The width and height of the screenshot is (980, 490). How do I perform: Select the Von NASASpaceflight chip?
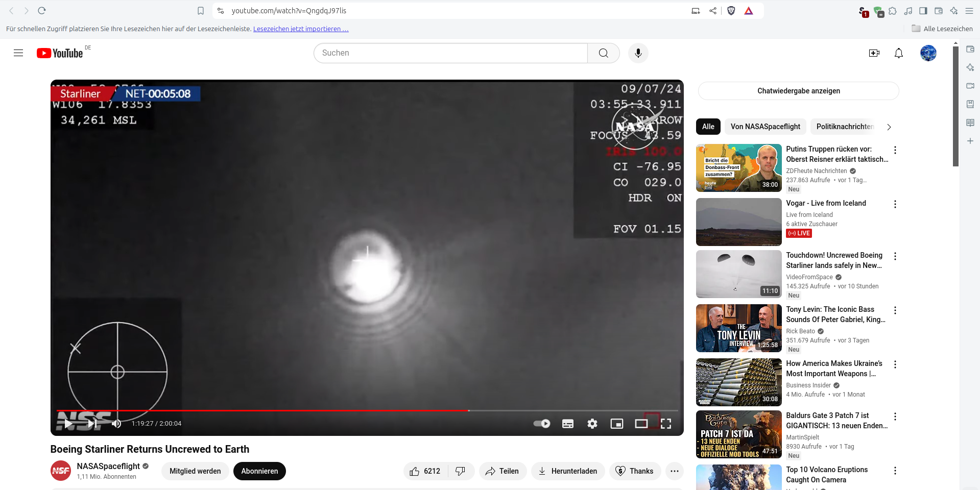click(x=766, y=127)
